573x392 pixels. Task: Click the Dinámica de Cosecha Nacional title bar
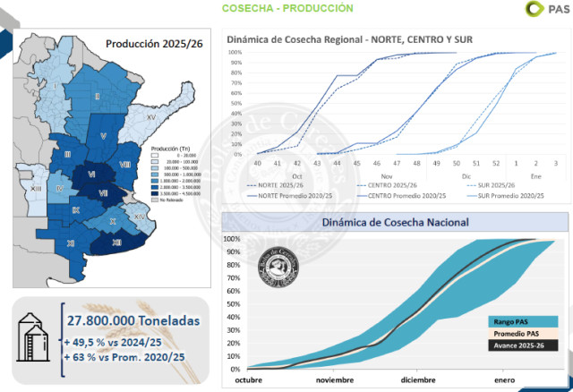[x=390, y=222]
